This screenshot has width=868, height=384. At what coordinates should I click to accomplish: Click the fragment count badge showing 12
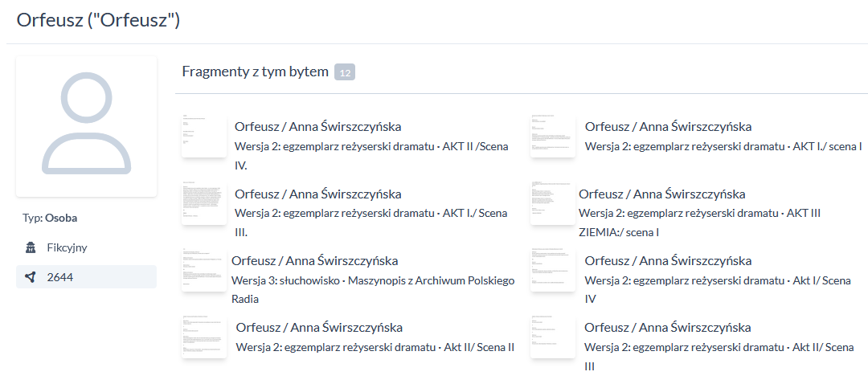coord(344,72)
